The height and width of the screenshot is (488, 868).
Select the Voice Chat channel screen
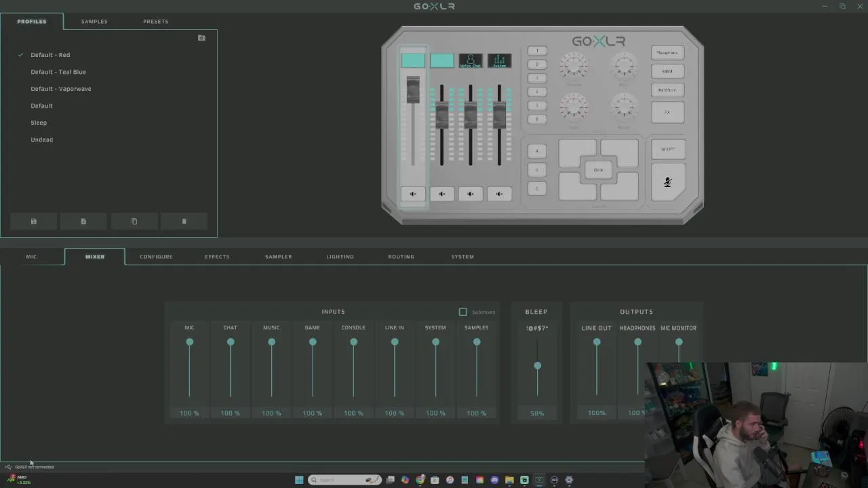click(x=471, y=61)
